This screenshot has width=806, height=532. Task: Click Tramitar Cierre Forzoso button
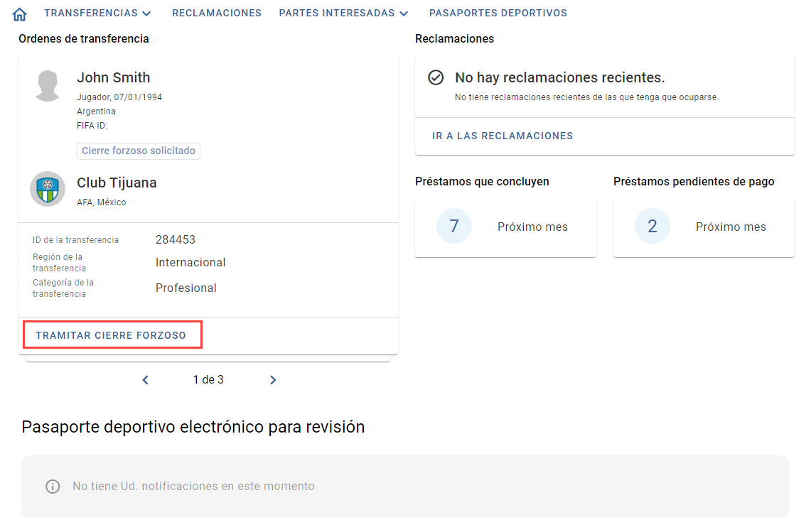point(111,335)
